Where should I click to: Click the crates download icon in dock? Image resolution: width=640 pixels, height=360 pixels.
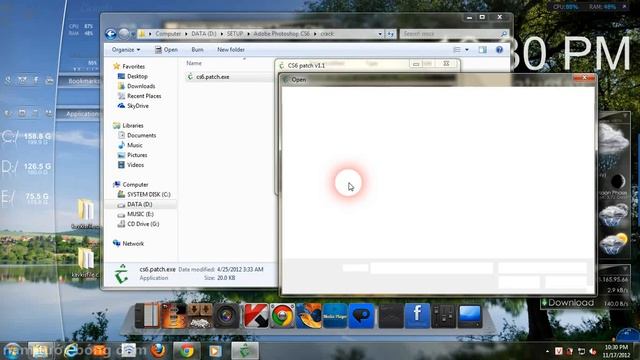pos(200,316)
